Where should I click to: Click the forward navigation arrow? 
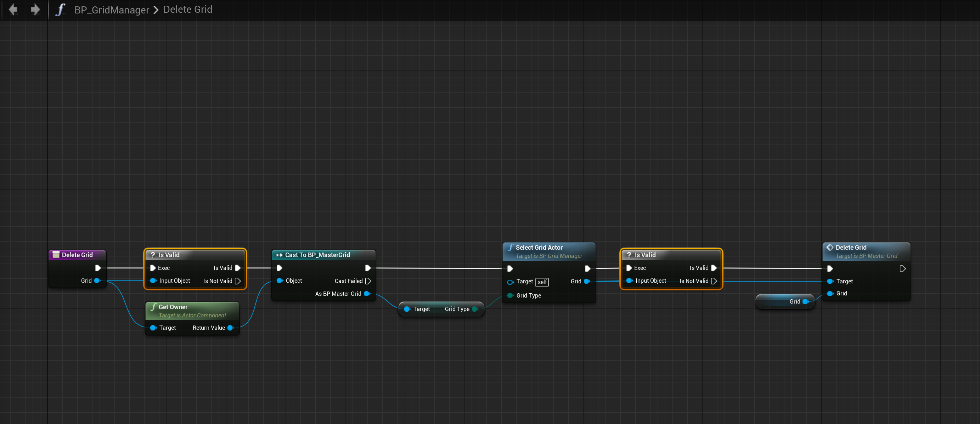pos(35,10)
